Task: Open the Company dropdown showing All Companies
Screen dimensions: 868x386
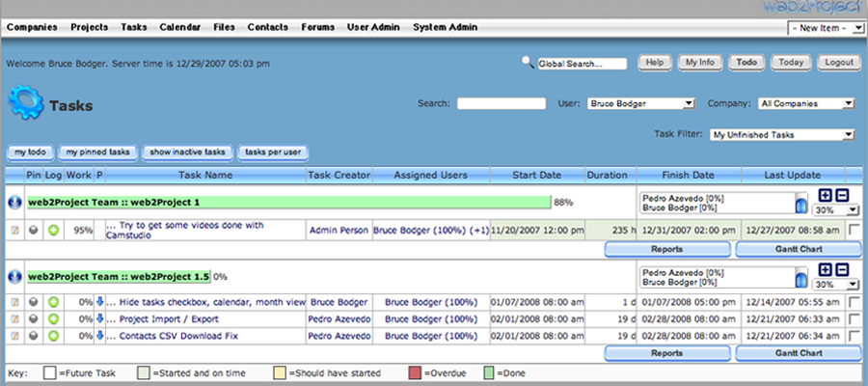Action: (806, 103)
